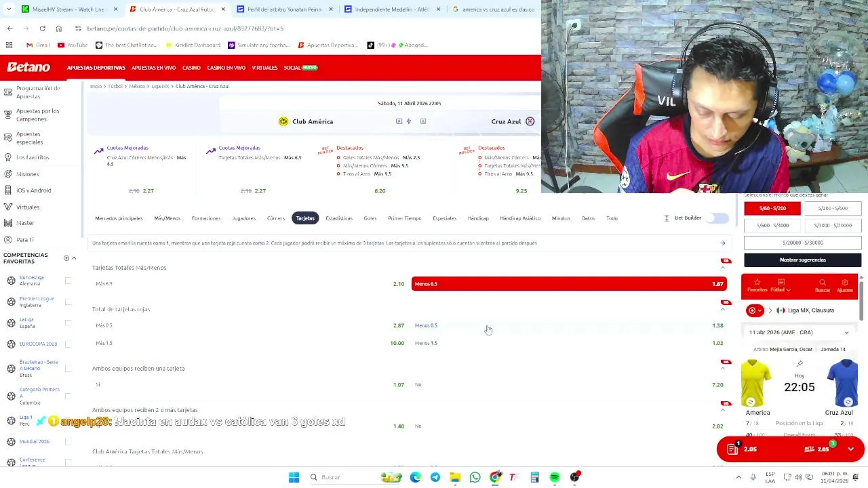Select Más 6.5 odds 2.10
Image resolution: width=868 pixels, height=488 pixels.
click(250, 284)
